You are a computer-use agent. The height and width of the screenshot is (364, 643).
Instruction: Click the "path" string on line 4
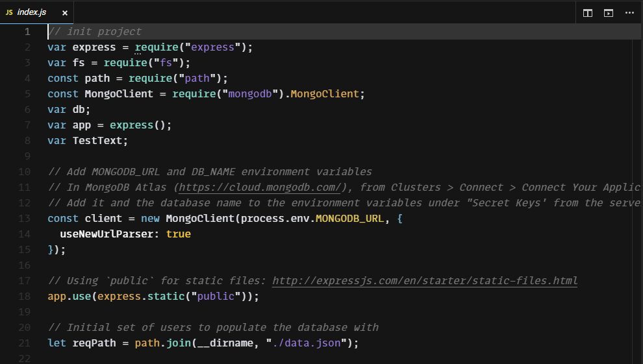pyautogui.click(x=197, y=79)
